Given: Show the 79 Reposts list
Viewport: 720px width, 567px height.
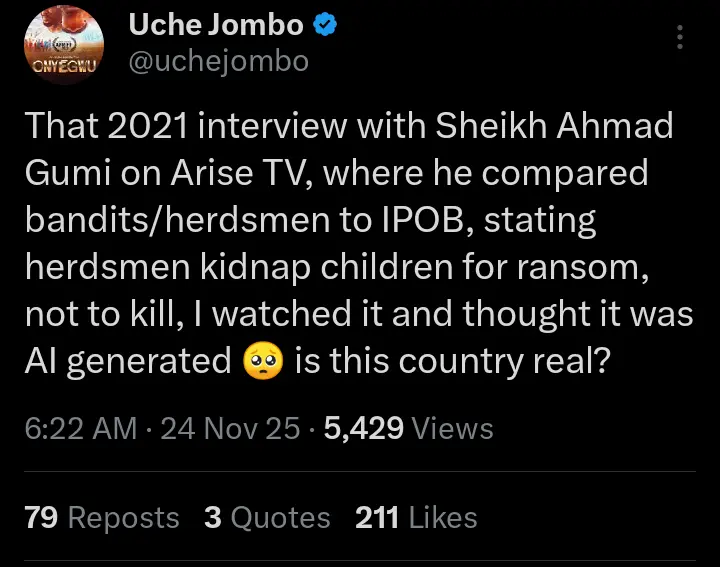Looking at the screenshot, I should [x=101, y=517].
